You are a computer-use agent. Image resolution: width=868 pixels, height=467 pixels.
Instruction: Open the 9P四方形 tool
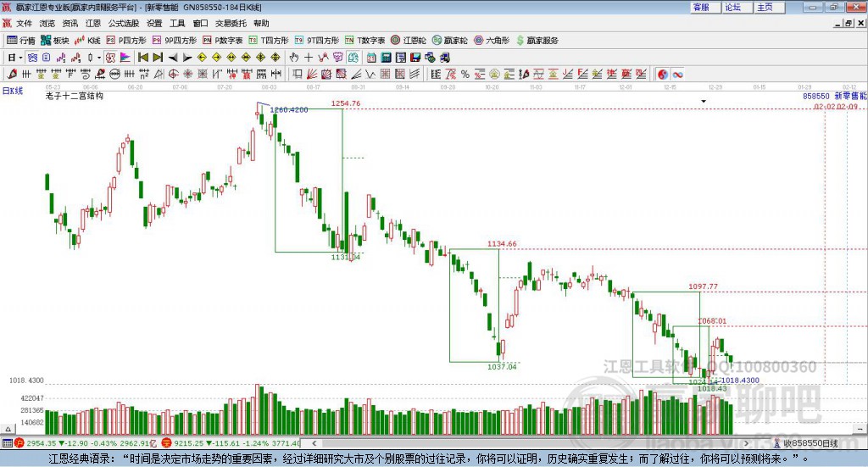pos(175,41)
